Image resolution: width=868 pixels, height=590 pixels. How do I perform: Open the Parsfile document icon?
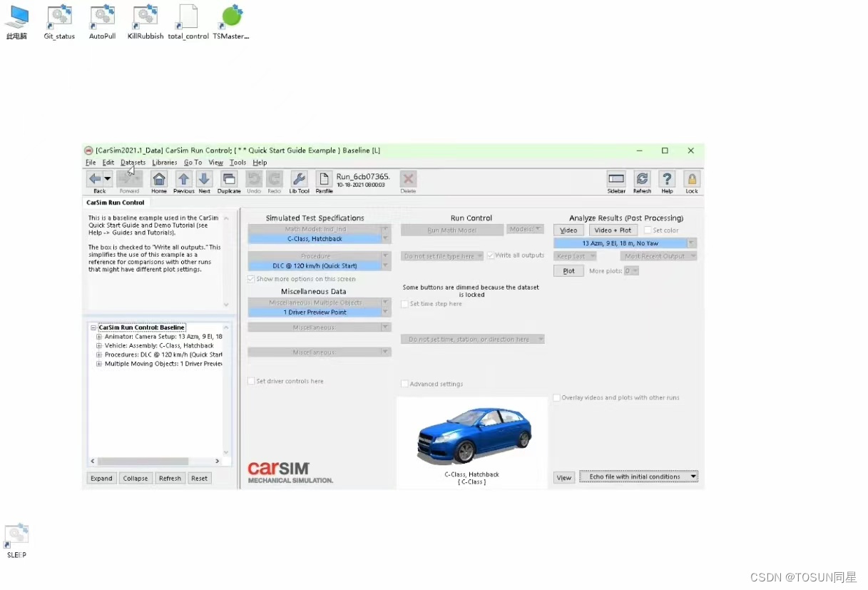coord(324,179)
